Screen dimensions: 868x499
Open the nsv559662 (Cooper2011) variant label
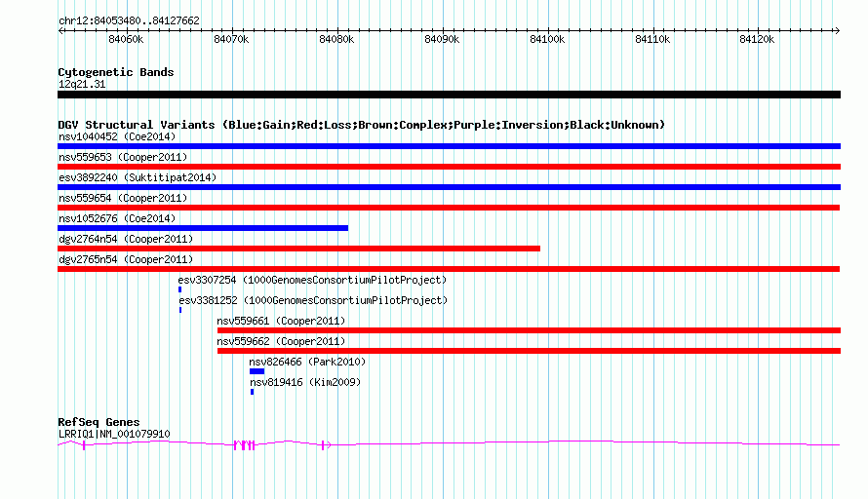click(x=281, y=341)
